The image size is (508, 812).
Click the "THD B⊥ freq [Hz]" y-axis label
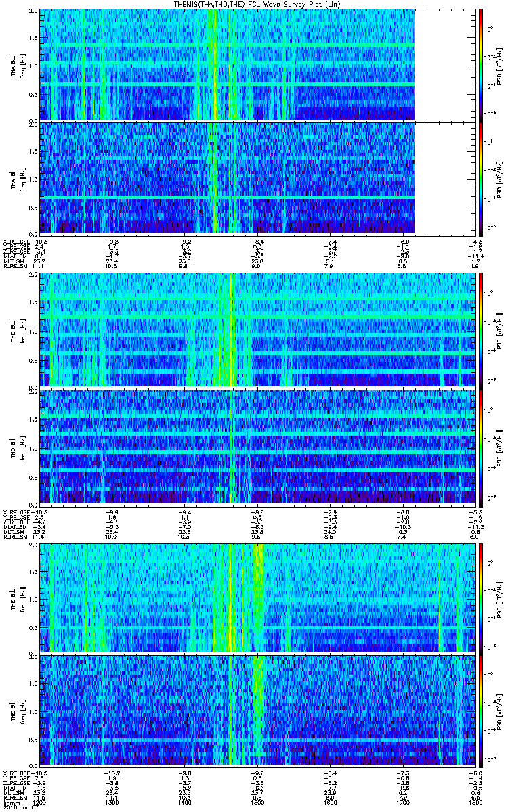click(x=17, y=330)
